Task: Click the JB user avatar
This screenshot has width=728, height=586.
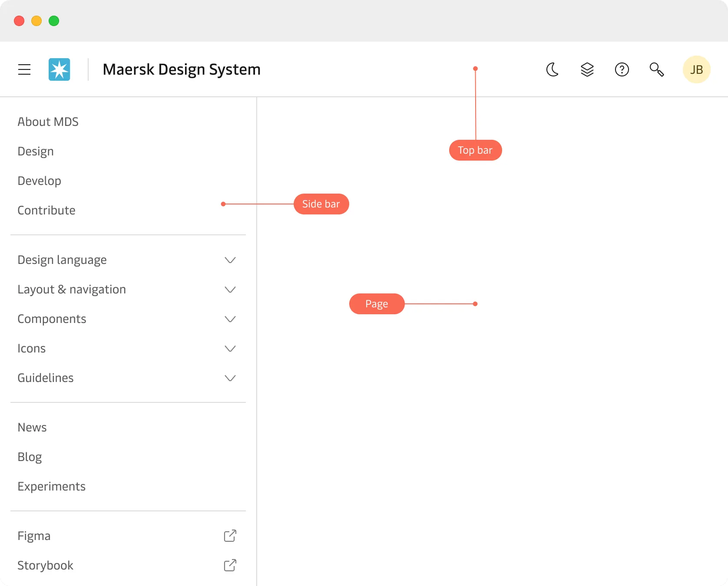Action: 696,69
